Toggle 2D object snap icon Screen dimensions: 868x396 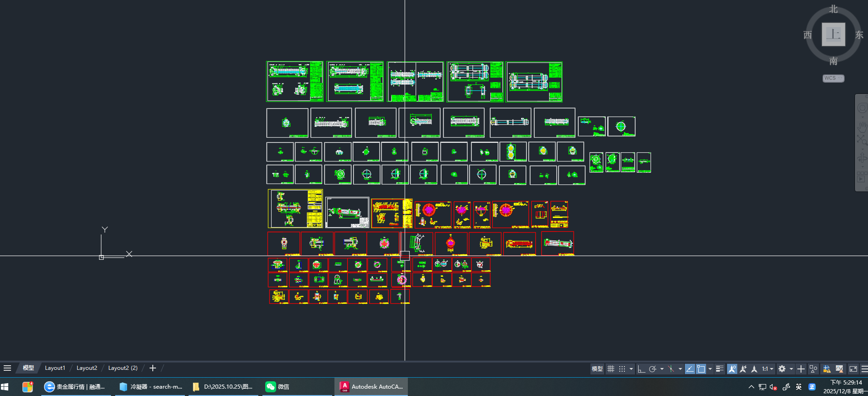(x=701, y=369)
